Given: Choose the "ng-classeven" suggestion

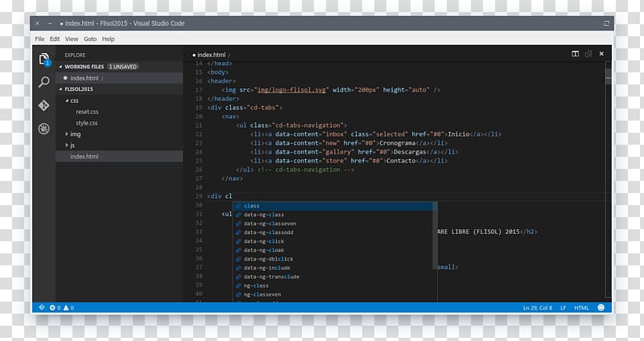Looking at the screenshot, I should [332, 294].
